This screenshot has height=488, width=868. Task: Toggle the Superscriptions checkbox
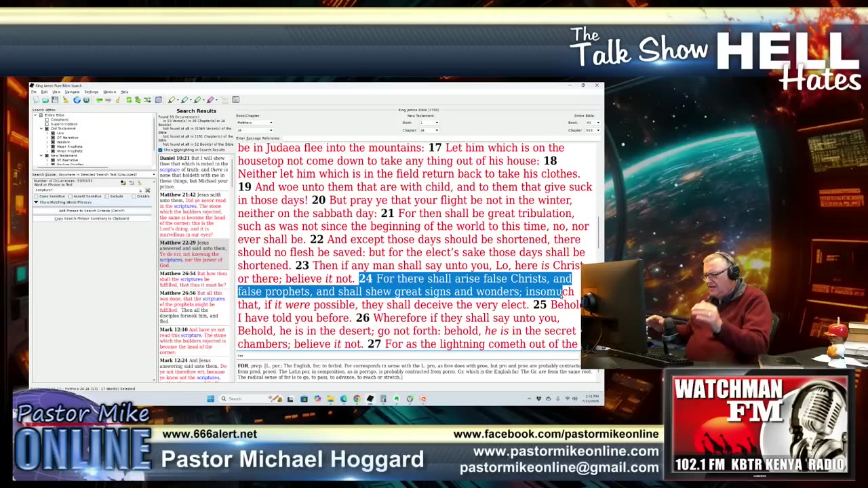[47, 124]
